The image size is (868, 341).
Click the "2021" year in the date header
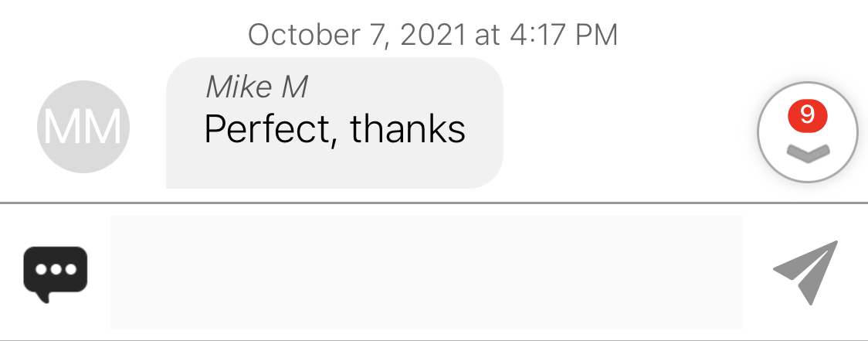(433, 35)
